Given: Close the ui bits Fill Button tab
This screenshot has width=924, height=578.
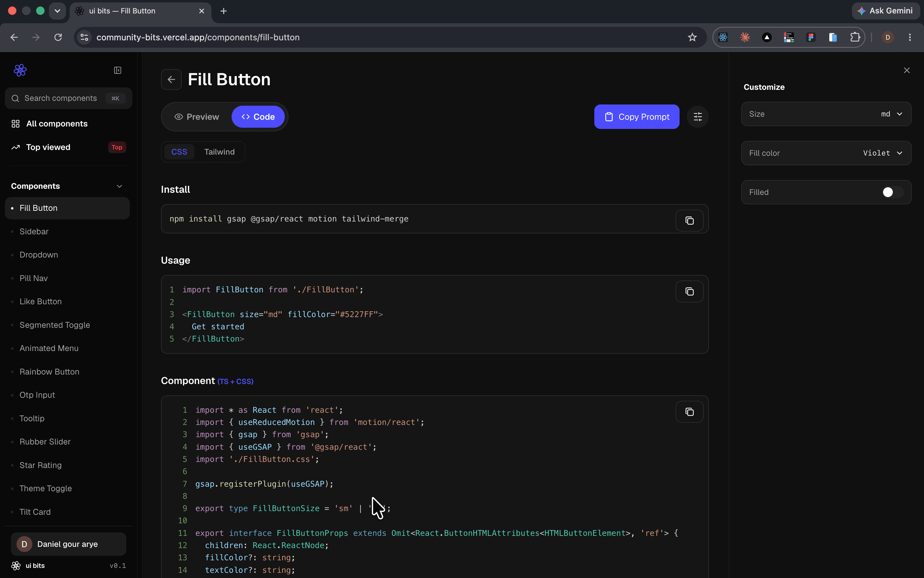Looking at the screenshot, I should point(201,11).
